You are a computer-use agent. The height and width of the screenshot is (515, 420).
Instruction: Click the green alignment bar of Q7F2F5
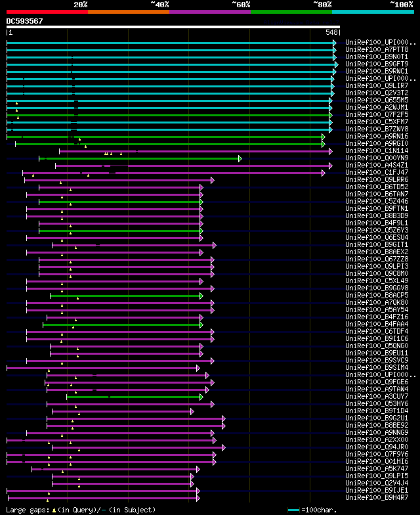click(168, 116)
